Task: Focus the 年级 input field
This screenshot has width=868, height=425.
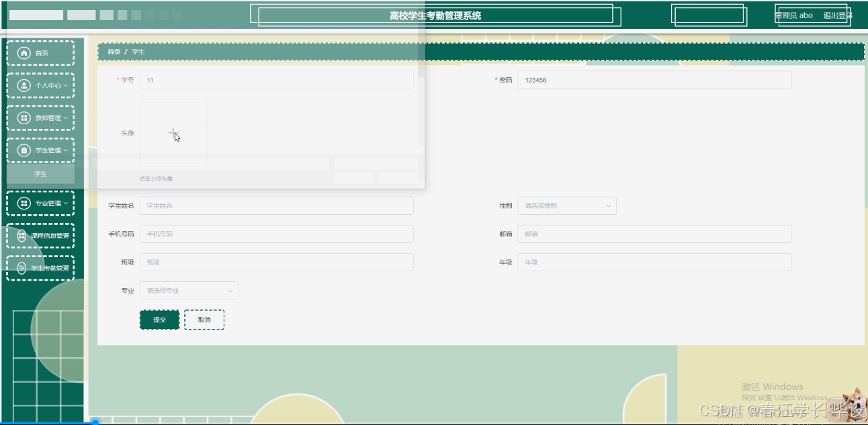Action: [654, 262]
